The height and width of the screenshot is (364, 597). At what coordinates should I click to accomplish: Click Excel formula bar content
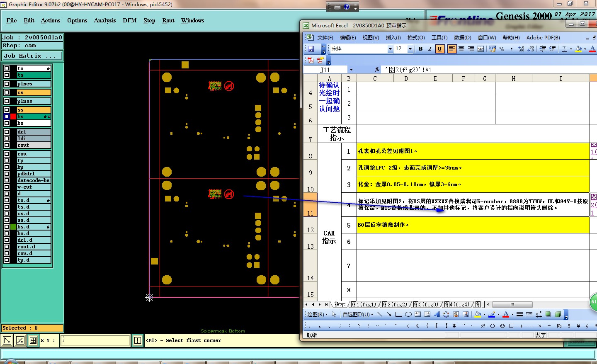[489, 70]
